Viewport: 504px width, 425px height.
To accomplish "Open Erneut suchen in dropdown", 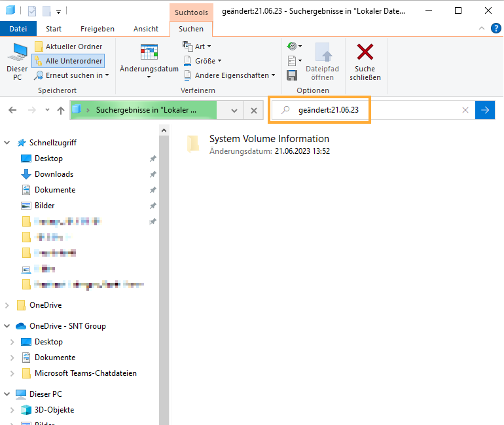I will coord(72,75).
